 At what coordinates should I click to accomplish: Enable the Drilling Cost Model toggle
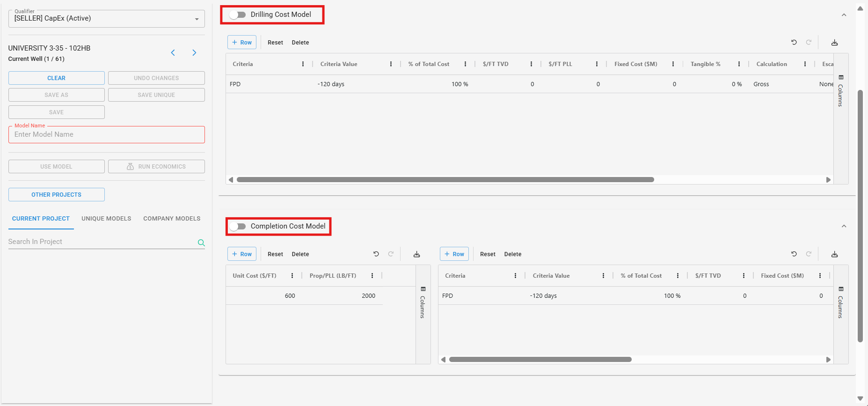[238, 15]
